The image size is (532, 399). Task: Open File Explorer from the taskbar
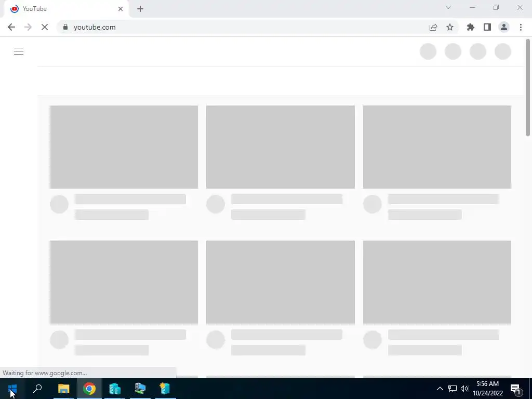pyautogui.click(x=63, y=389)
